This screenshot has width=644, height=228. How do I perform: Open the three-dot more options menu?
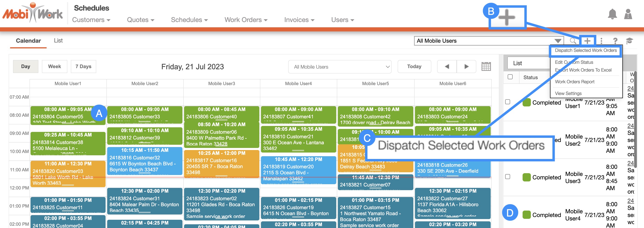pyautogui.click(x=601, y=41)
